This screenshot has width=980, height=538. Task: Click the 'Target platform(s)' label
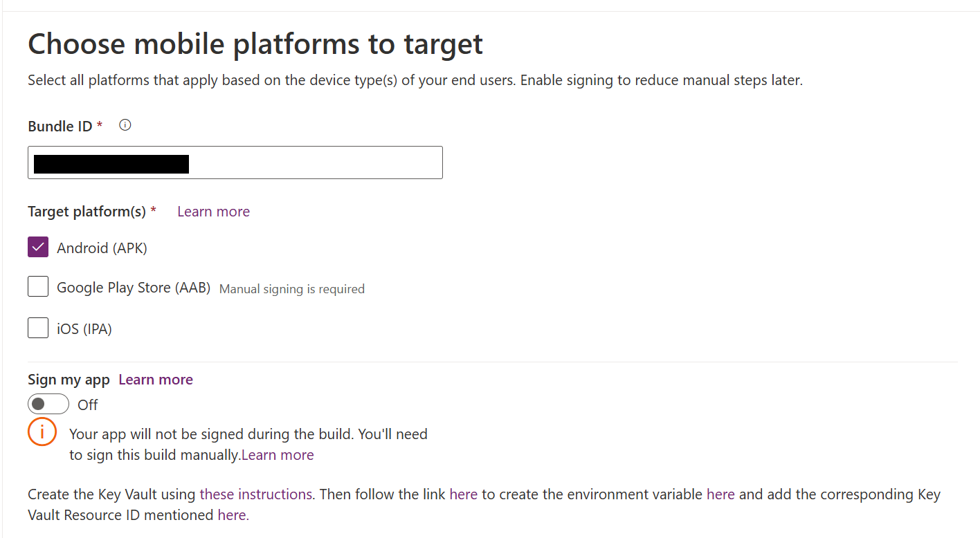click(87, 212)
